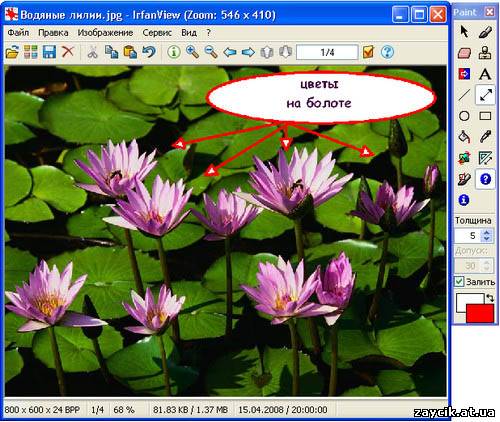Open a file with the folder icon
Screen dimensions: 500x422
(x=12, y=52)
